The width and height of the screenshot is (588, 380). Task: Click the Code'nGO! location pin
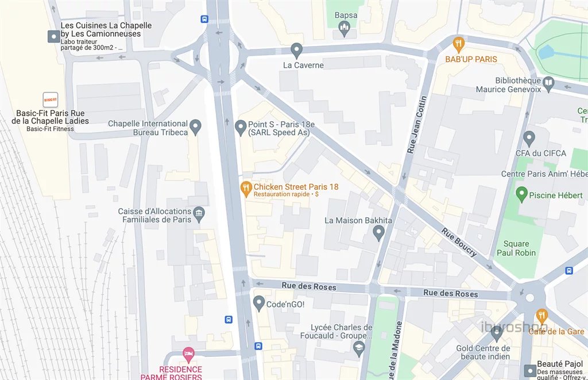(259, 304)
